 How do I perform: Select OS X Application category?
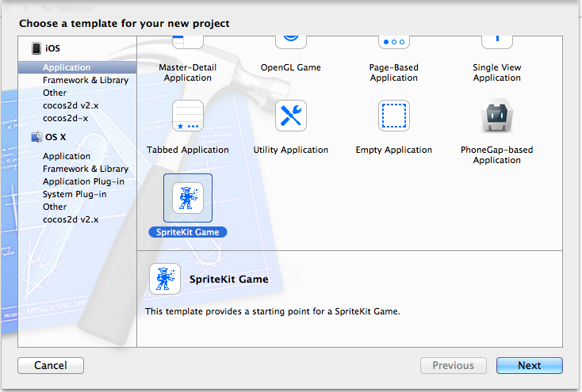67,156
